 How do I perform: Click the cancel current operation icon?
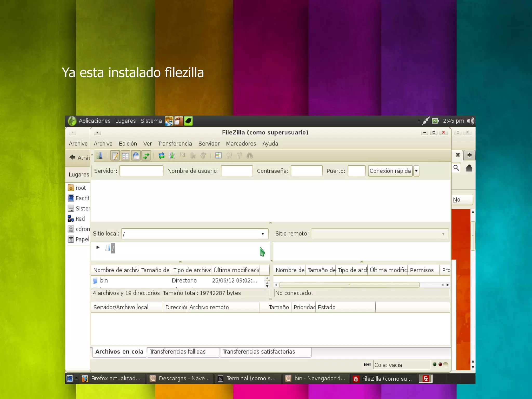point(183,155)
